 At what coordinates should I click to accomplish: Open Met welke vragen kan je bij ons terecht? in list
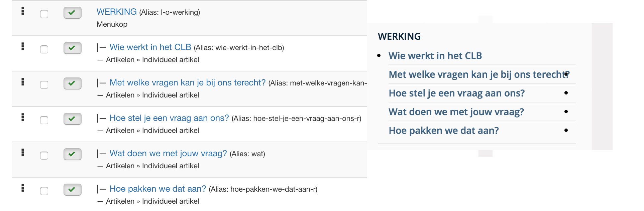click(188, 82)
